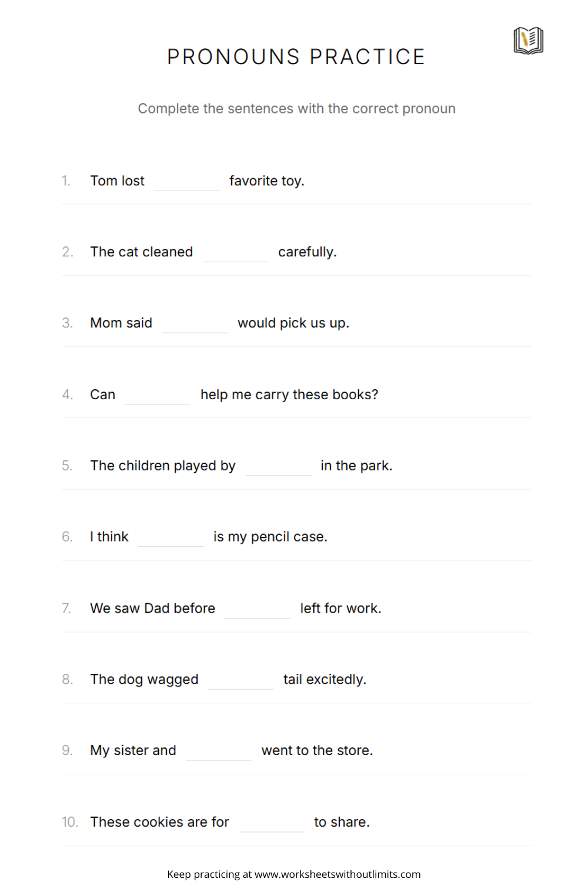Focus the blank after "We saw Dad before"

point(258,609)
